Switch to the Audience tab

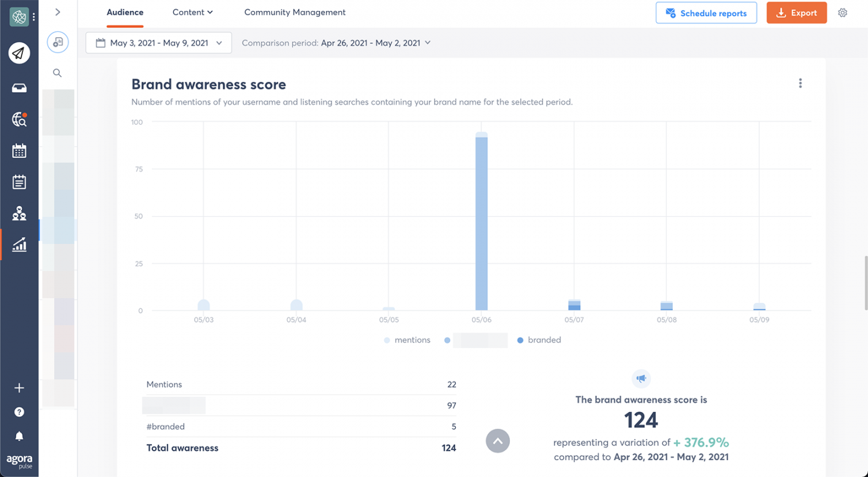click(x=125, y=12)
